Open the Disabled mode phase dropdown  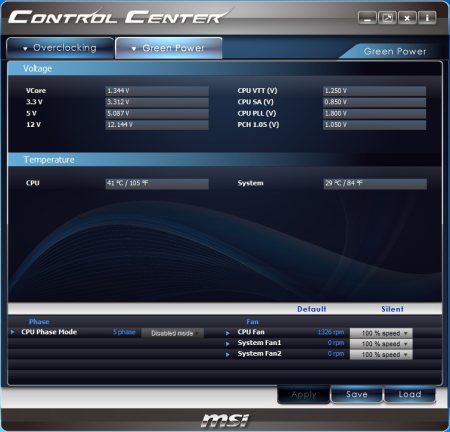coord(172,333)
